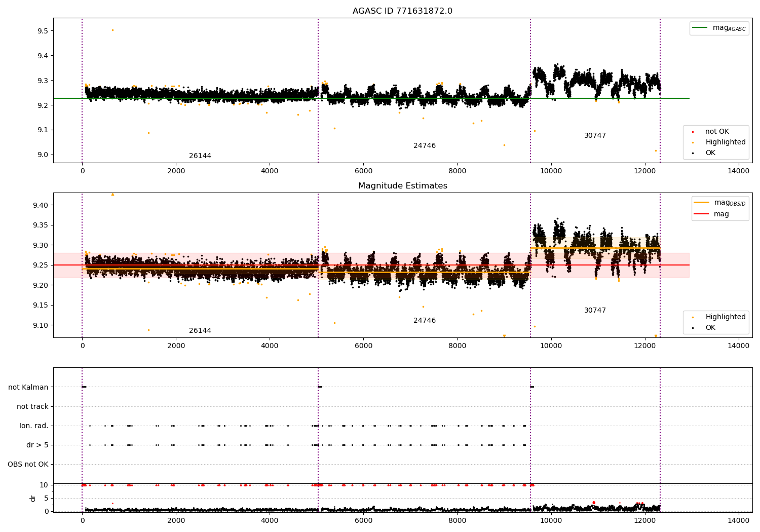The width and height of the screenshot is (760, 532).
Task: Click the 10000 x-axis tick under bottom plot
Action: [x=551, y=520]
